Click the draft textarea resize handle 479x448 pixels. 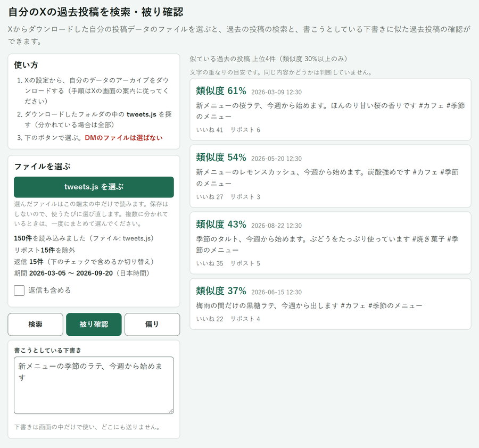171,411
